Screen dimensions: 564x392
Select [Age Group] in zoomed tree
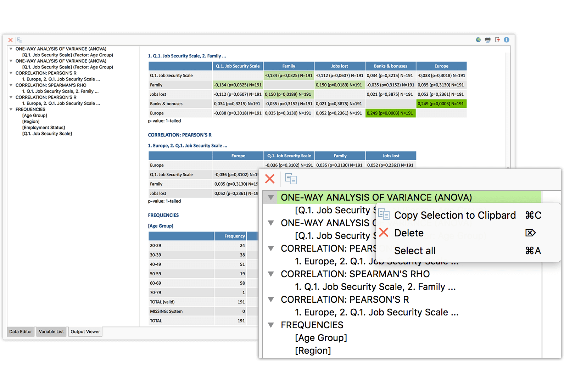point(321,338)
